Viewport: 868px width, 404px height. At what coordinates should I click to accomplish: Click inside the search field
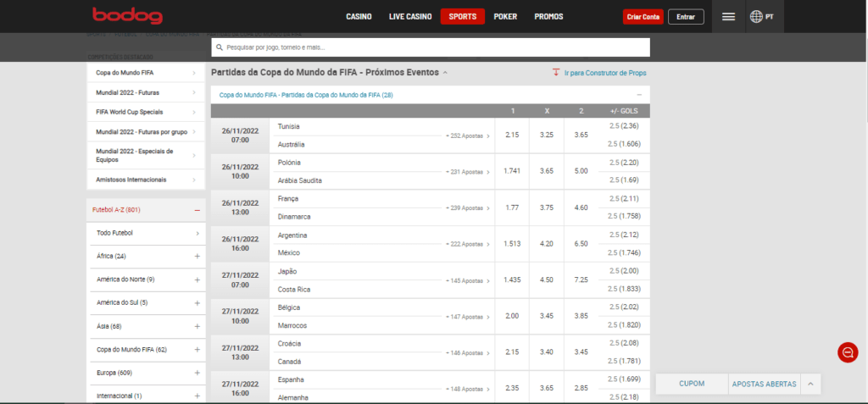(x=431, y=47)
